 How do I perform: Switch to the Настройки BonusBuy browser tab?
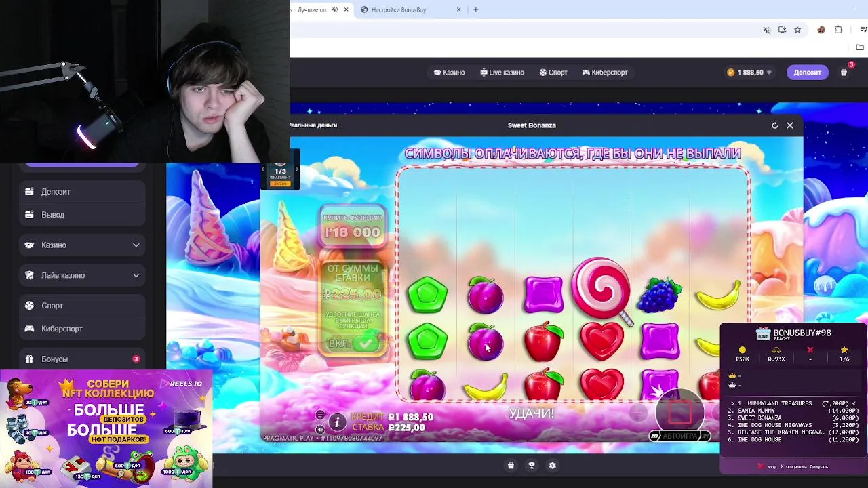[x=407, y=9]
